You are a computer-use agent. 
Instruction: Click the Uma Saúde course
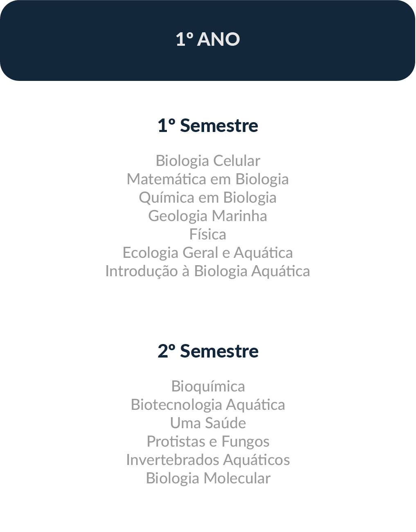click(208, 423)
